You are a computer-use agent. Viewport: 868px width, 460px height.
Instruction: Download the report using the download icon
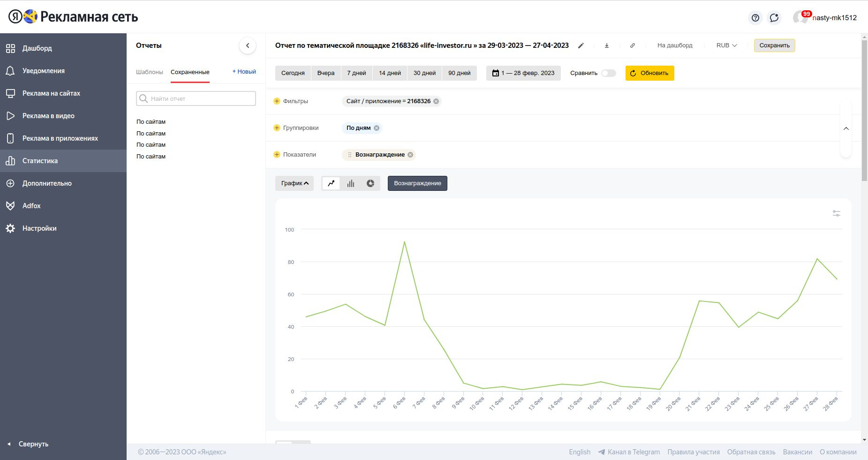click(607, 45)
